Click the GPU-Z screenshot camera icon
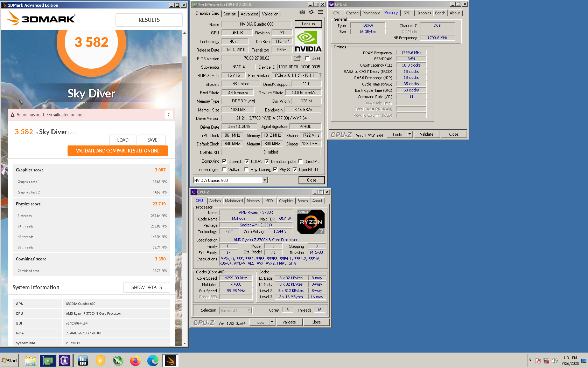 pyautogui.click(x=302, y=12)
